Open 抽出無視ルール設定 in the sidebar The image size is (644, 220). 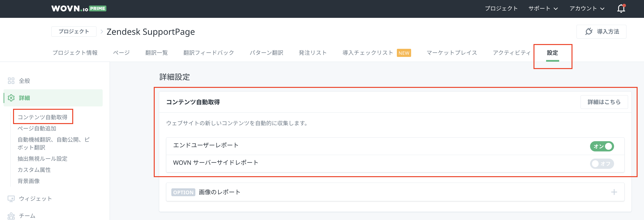43,159
